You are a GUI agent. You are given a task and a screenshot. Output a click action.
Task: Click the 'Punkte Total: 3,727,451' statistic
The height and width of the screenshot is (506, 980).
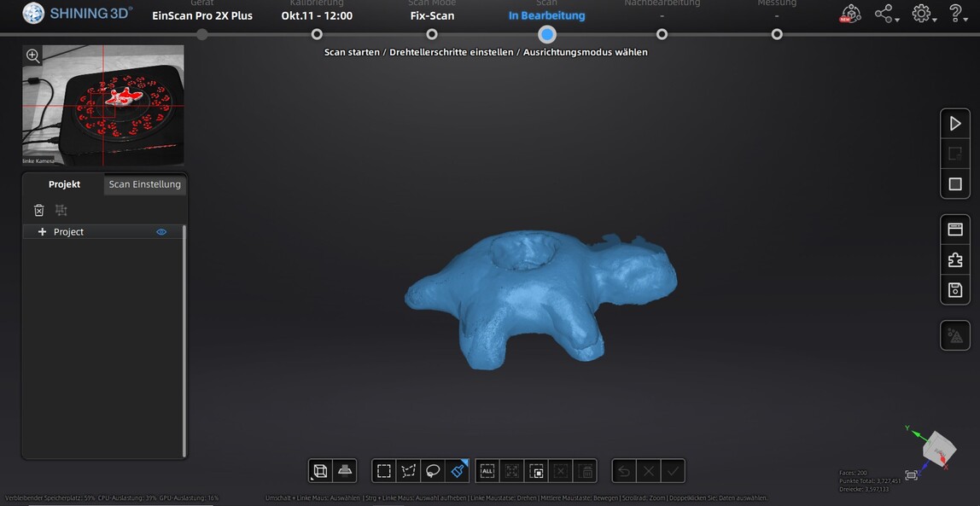click(869, 481)
